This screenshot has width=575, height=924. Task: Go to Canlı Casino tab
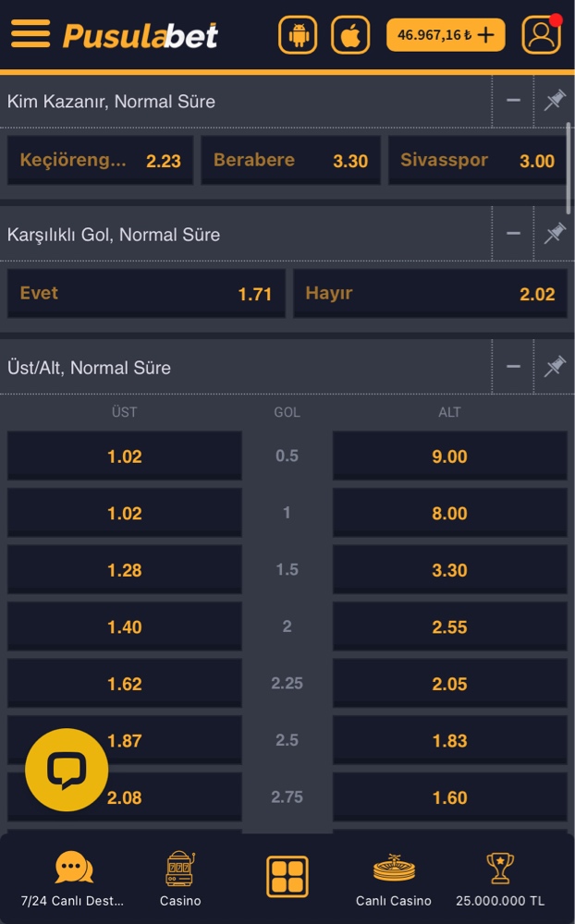click(x=394, y=879)
